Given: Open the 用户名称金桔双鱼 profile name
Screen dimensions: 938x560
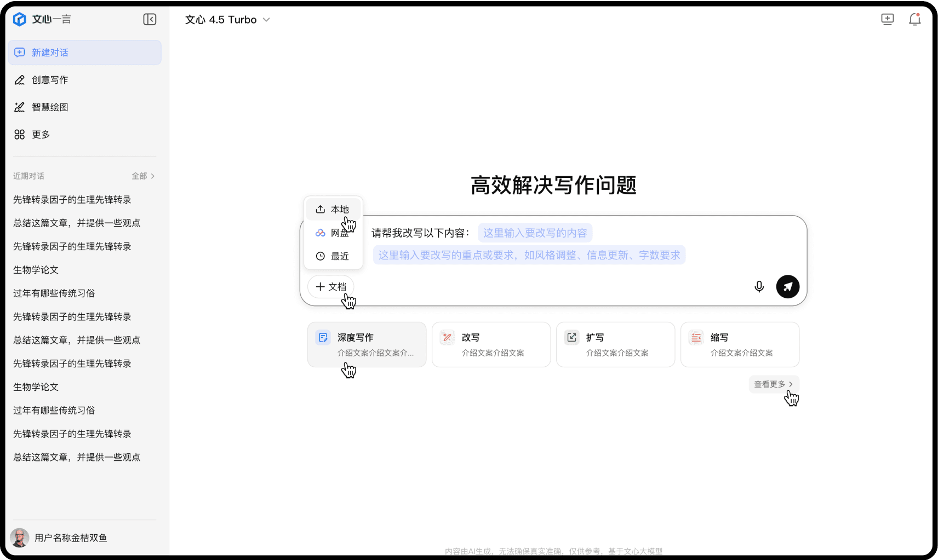Looking at the screenshot, I should (71, 538).
